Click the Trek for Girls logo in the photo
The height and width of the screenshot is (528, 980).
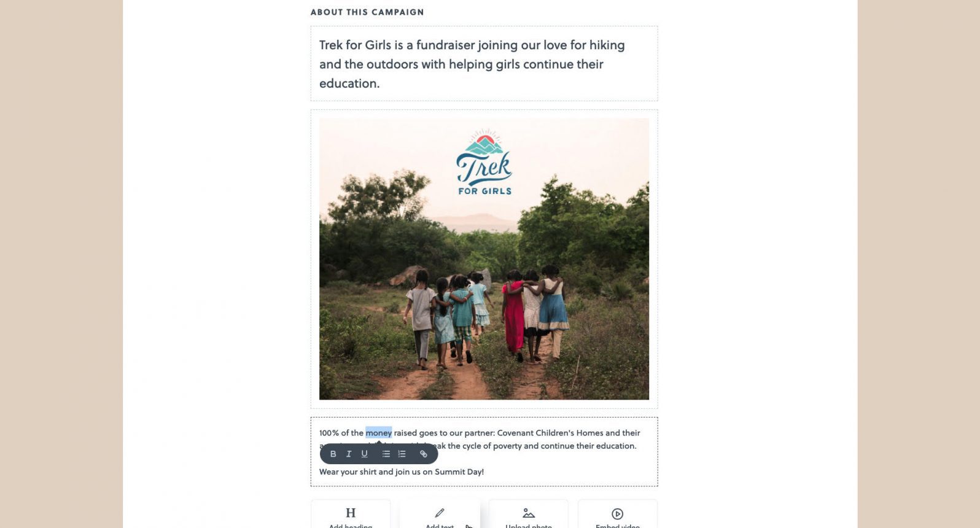click(x=484, y=163)
